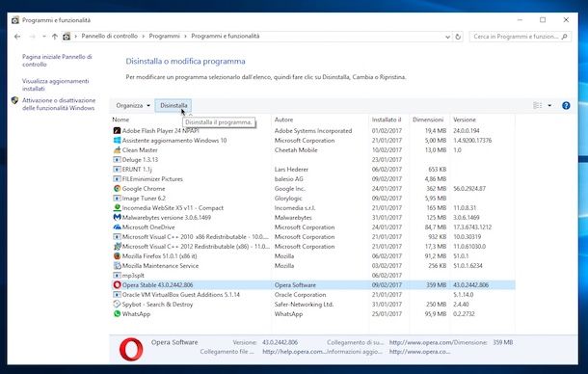Viewport: 588px width, 374px height.
Task: Click the large Opera logo in details pane
Action: tap(131, 349)
